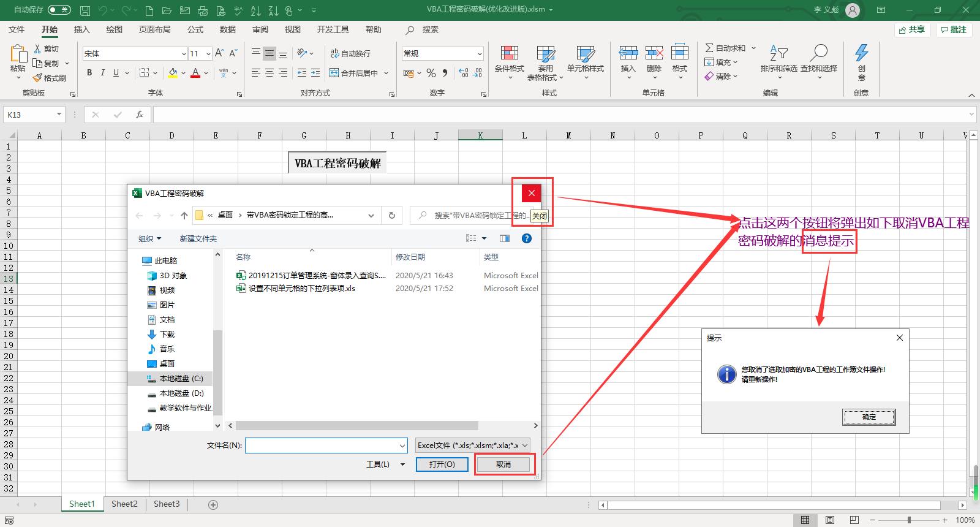Click the up one level arrow in dialog
The width and height of the screenshot is (980, 527).
click(184, 215)
